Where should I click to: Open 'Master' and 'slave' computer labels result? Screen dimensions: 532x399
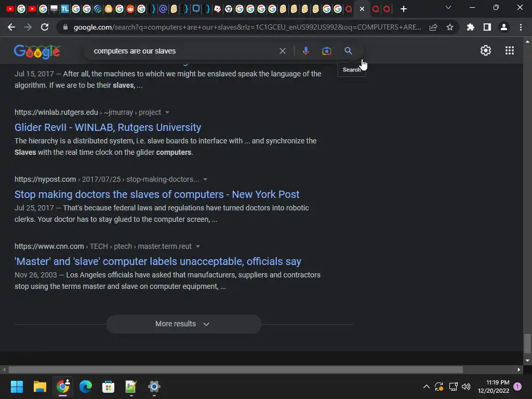(158, 261)
